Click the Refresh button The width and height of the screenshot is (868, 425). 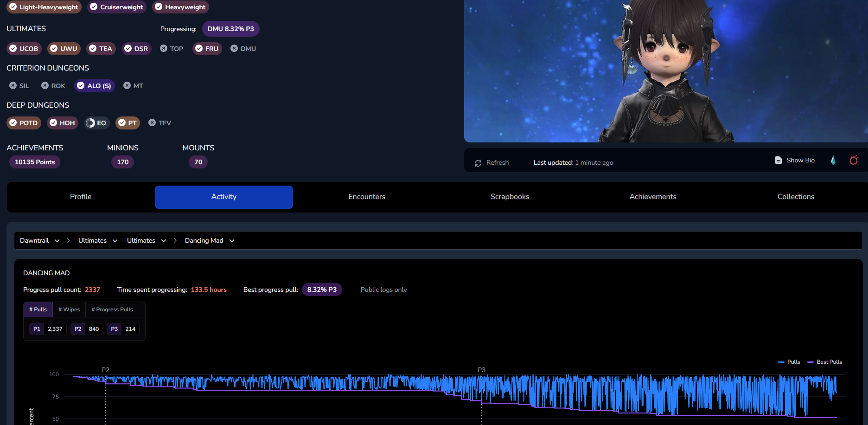[x=491, y=163]
